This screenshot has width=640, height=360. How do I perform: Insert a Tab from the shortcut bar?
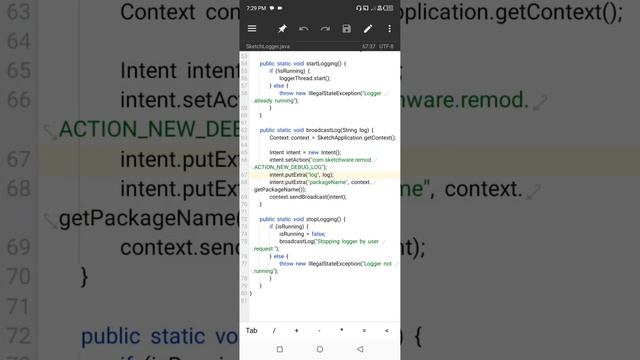point(251,331)
